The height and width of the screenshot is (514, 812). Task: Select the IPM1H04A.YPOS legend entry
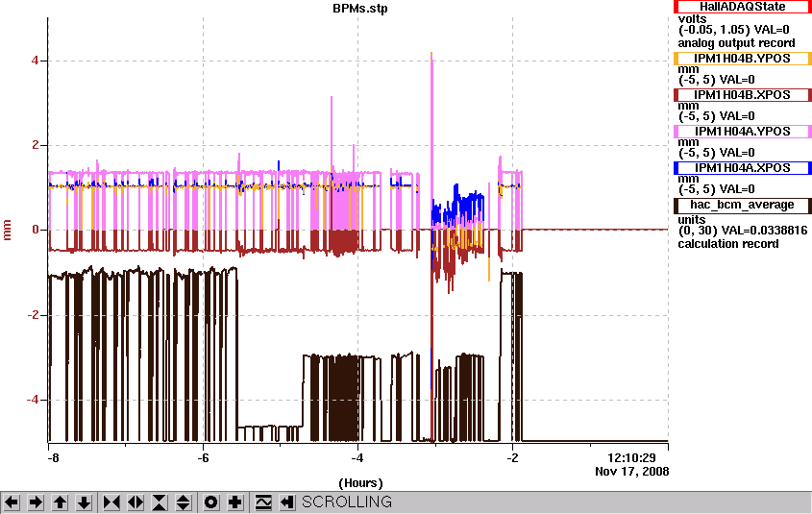pyautogui.click(x=742, y=132)
